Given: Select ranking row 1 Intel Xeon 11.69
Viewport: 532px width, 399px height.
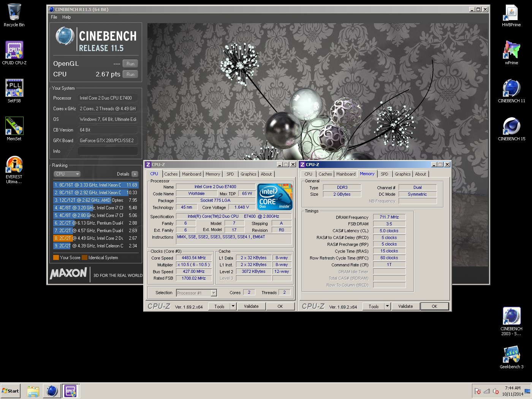Looking at the screenshot, I should click(x=96, y=185).
